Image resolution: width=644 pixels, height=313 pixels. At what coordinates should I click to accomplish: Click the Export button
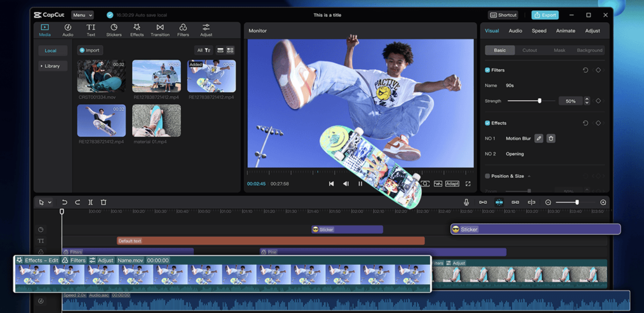tap(545, 15)
